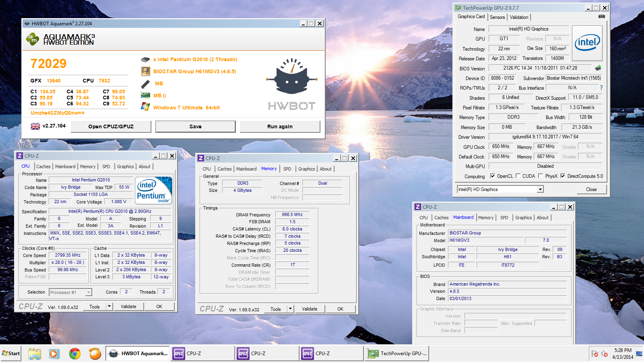Click the UK flag language icon in Aquamark
This screenshot has height=362, width=644.
click(x=35, y=126)
